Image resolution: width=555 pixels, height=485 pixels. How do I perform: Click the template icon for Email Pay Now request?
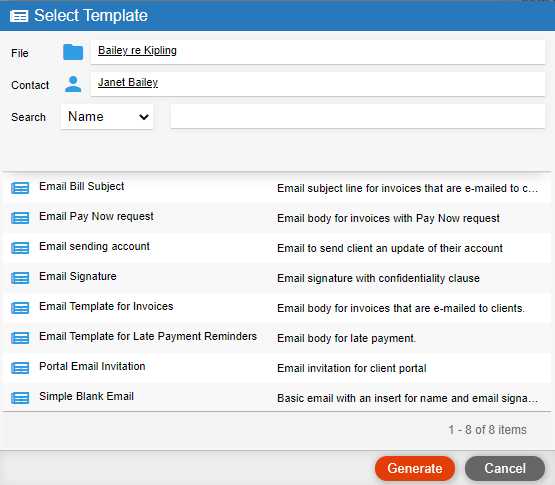20,218
